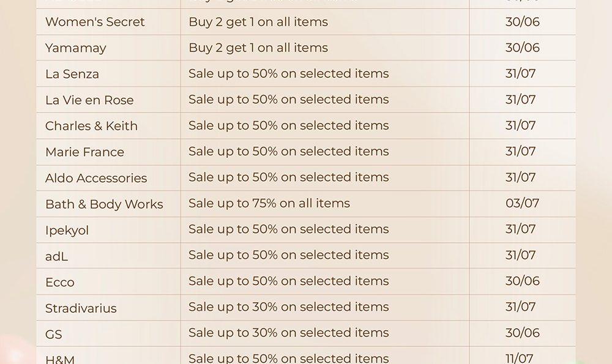Select Stradivarius 30% sale offer text

pyautogui.click(x=289, y=307)
